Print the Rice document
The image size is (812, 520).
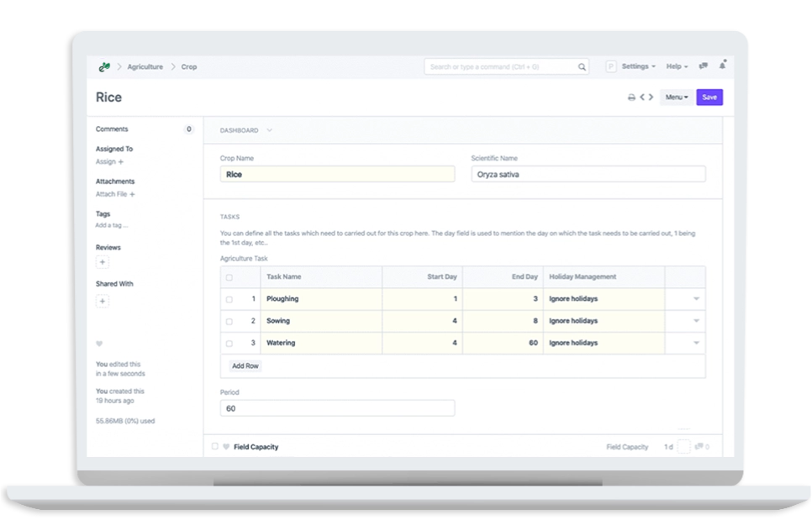coord(631,97)
